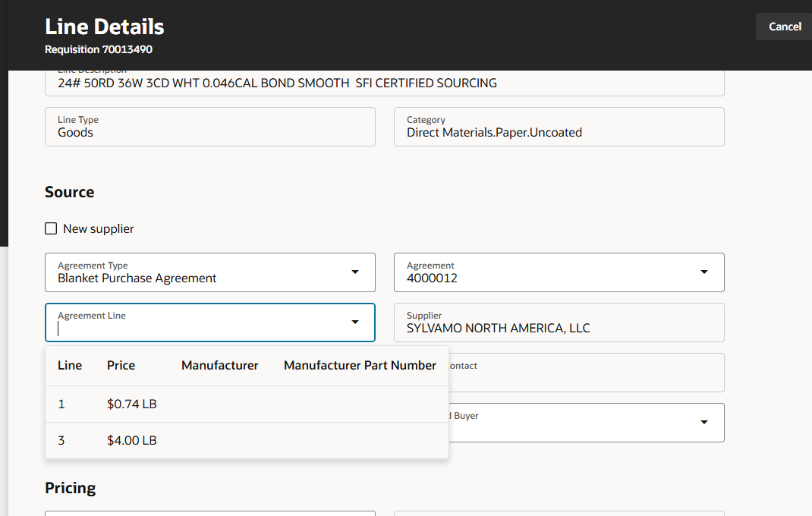Viewport: 812px width, 516px height.
Task: Click the Line Details title
Action: [105, 27]
